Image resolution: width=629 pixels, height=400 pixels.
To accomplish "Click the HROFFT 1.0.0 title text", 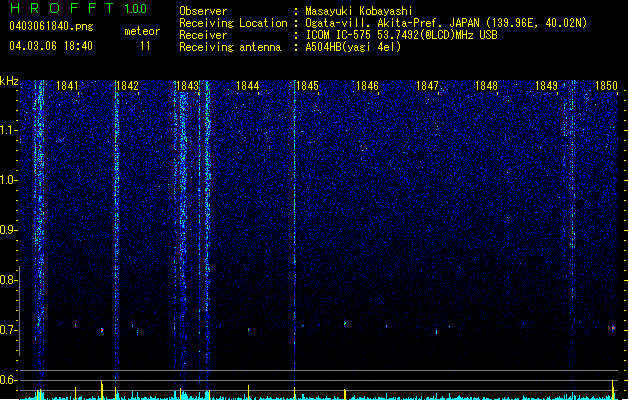I will (x=78, y=8).
